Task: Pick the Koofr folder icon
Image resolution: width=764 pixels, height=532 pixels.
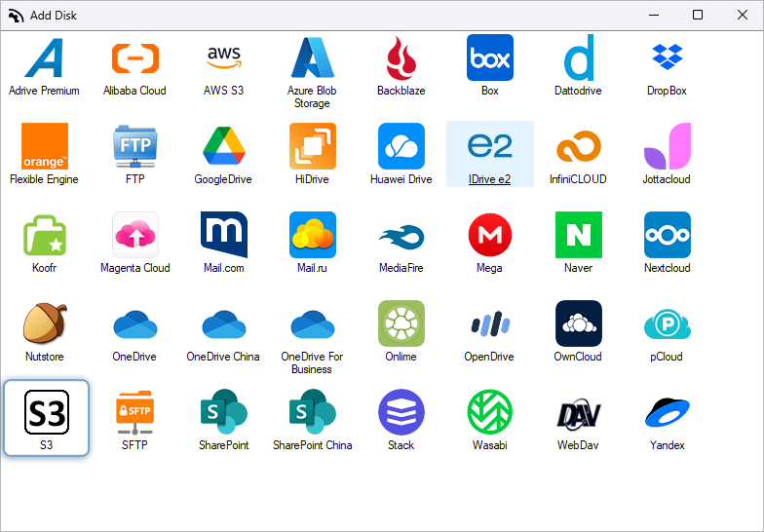Action: (x=45, y=235)
